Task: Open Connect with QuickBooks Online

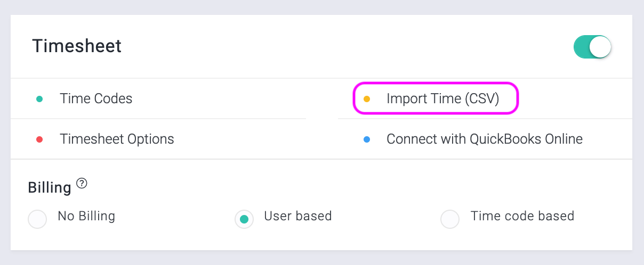Action: pyautogui.click(x=485, y=139)
